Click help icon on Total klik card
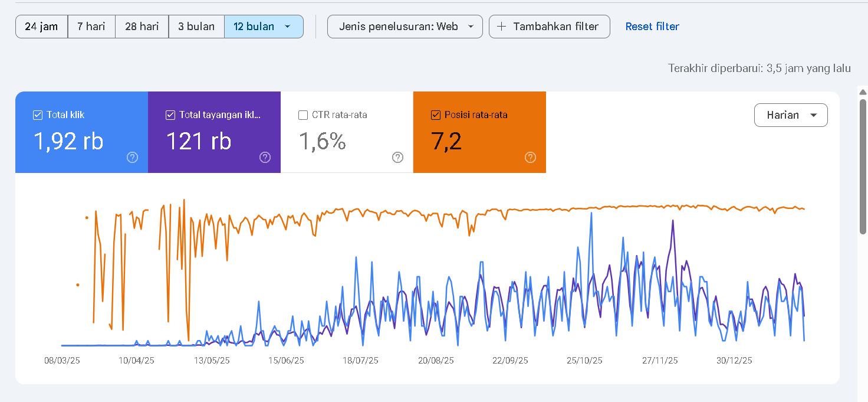This screenshot has width=868, height=402. click(133, 157)
